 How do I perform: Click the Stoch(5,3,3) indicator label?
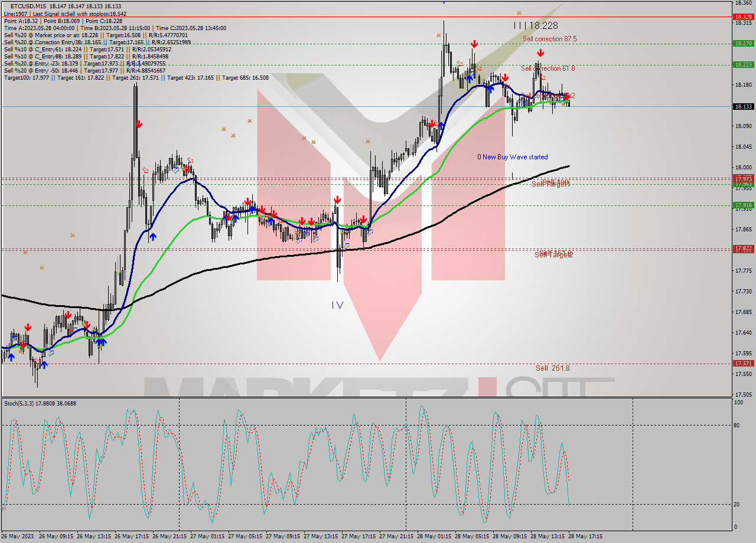(x=40, y=403)
